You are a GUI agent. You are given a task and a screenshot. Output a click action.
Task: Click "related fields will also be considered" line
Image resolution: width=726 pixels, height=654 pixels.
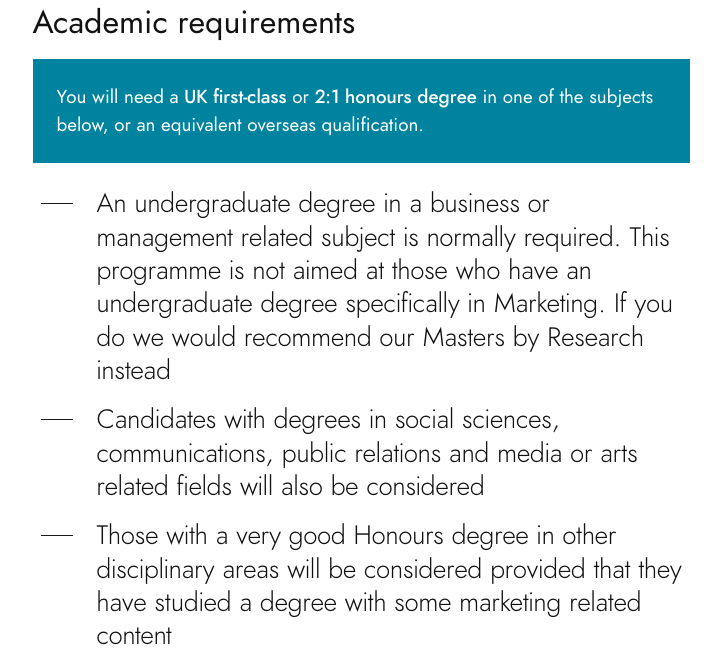pos(290,486)
